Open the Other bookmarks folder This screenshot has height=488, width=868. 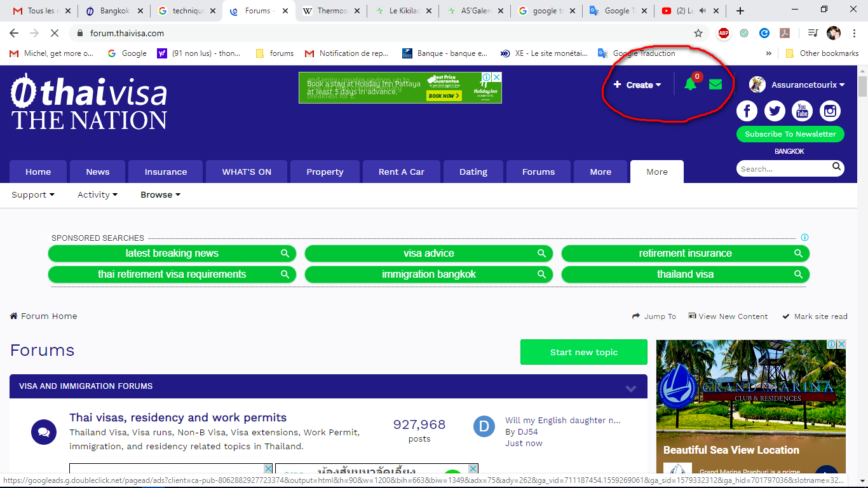[822, 53]
